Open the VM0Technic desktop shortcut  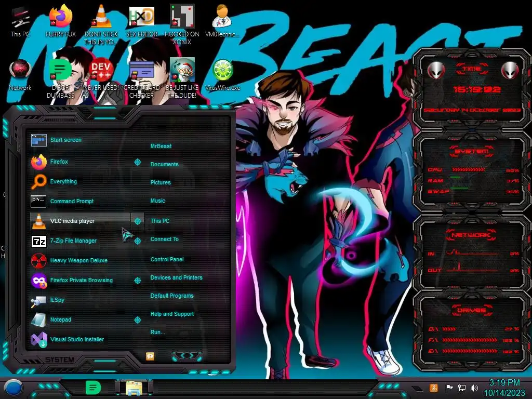222,21
